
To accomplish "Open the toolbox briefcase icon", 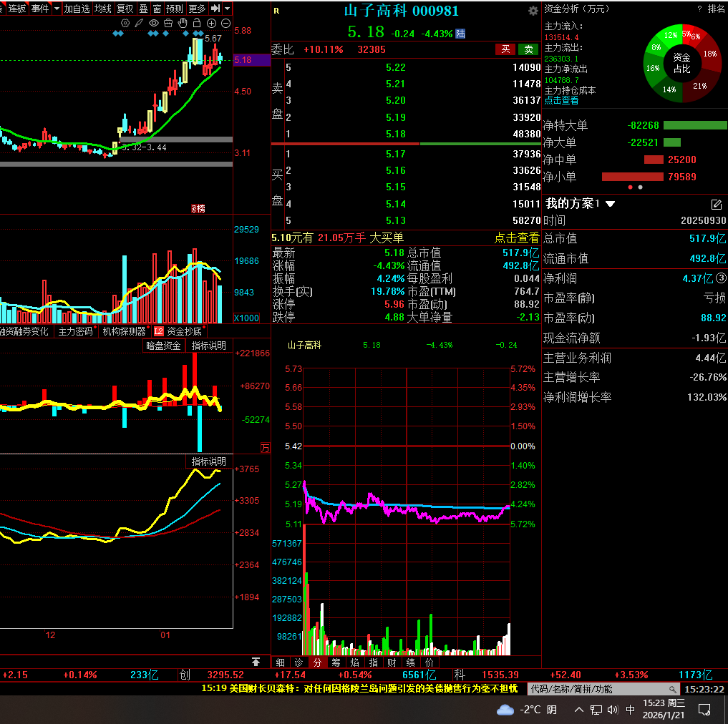I will (x=168, y=23).
